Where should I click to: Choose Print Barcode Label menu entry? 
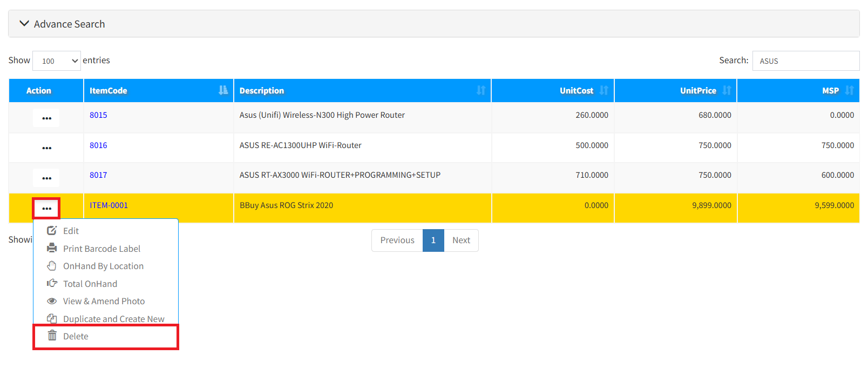(101, 249)
